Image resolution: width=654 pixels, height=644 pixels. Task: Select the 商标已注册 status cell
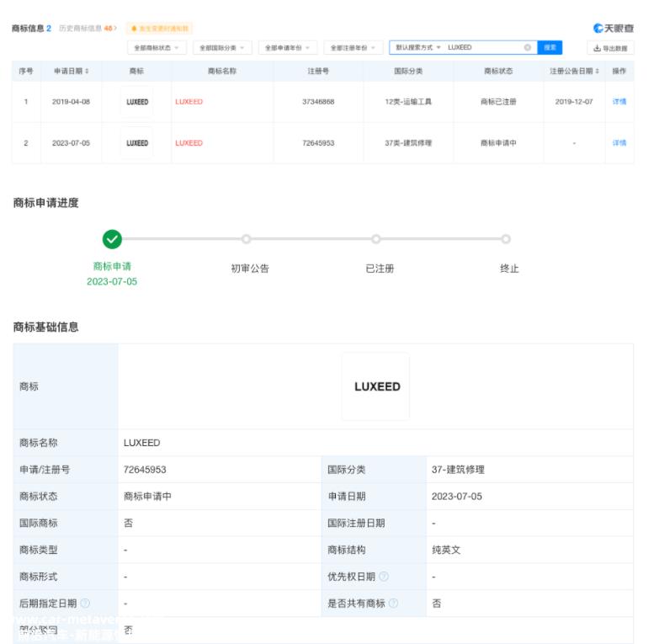tap(498, 102)
